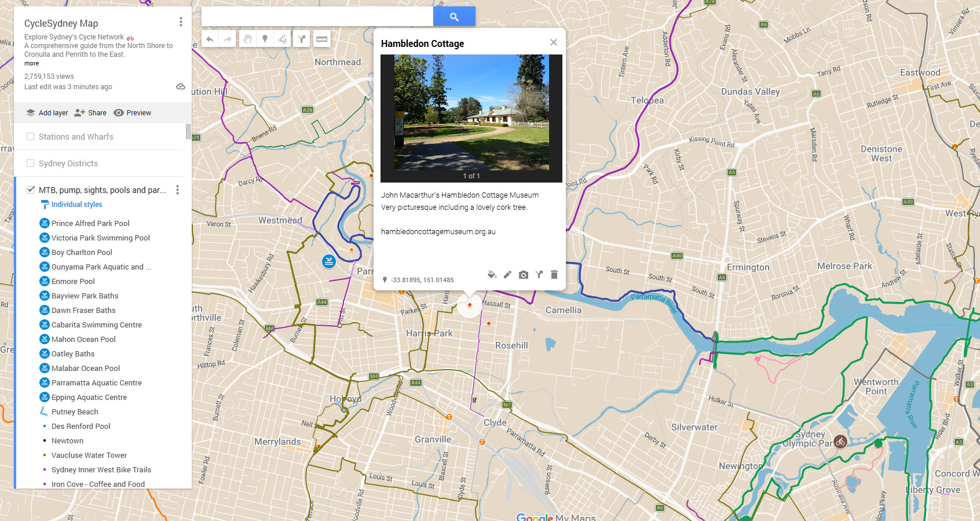
Task: Select Oatley Baths item
Action: click(x=73, y=354)
